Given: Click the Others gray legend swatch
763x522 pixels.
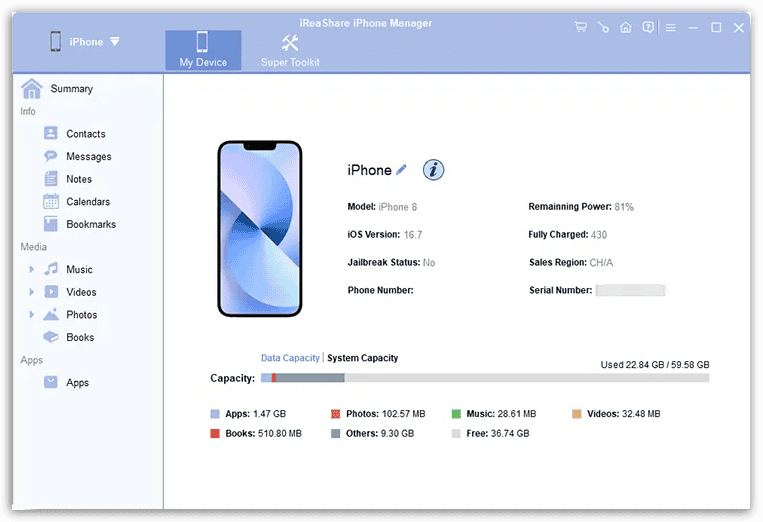Looking at the screenshot, I should pyautogui.click(x=335, y=433).
